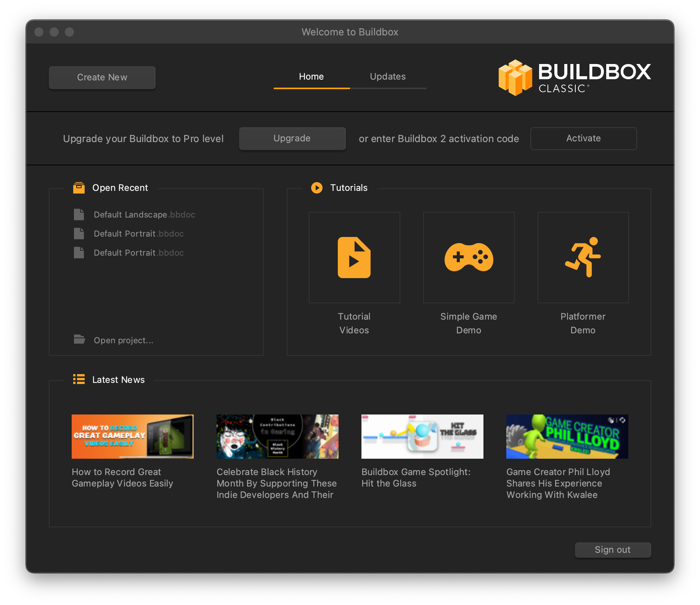Select the Home tab
Viewport: 700px width, 605px height.
(x=311, y=77)
